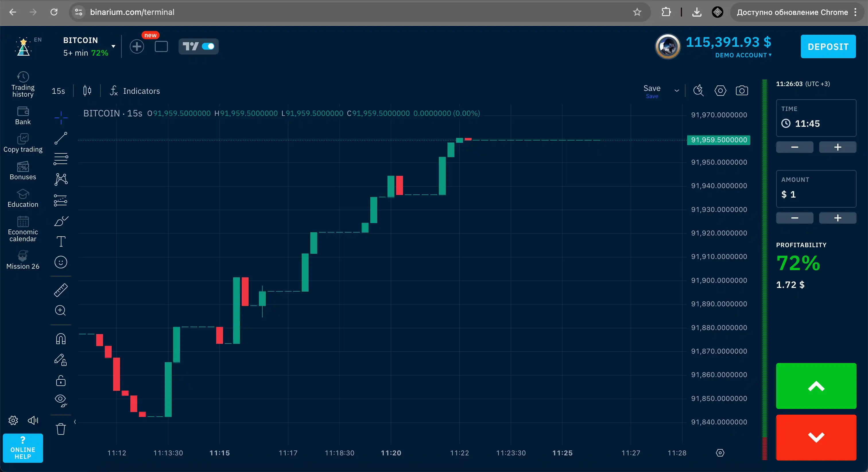Screen dimensions: 868x472
Task: Open platform settings gear icon
Action: [x=13, y=420]
